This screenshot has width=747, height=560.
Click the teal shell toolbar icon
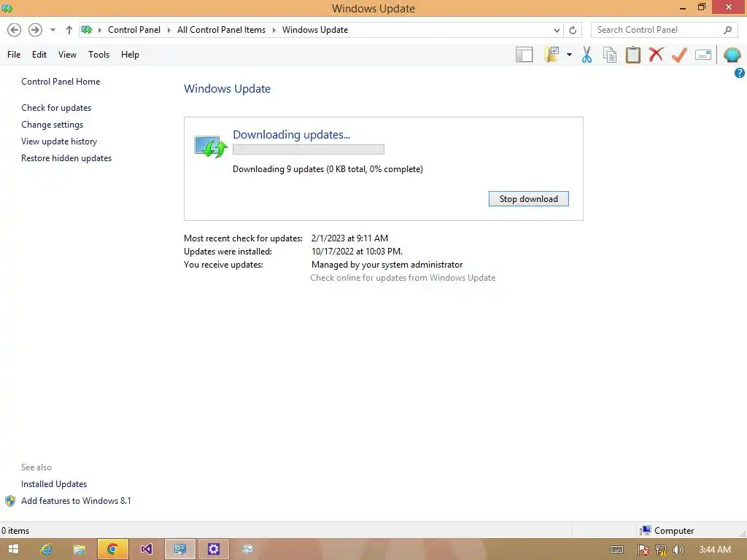click(732, 55)
